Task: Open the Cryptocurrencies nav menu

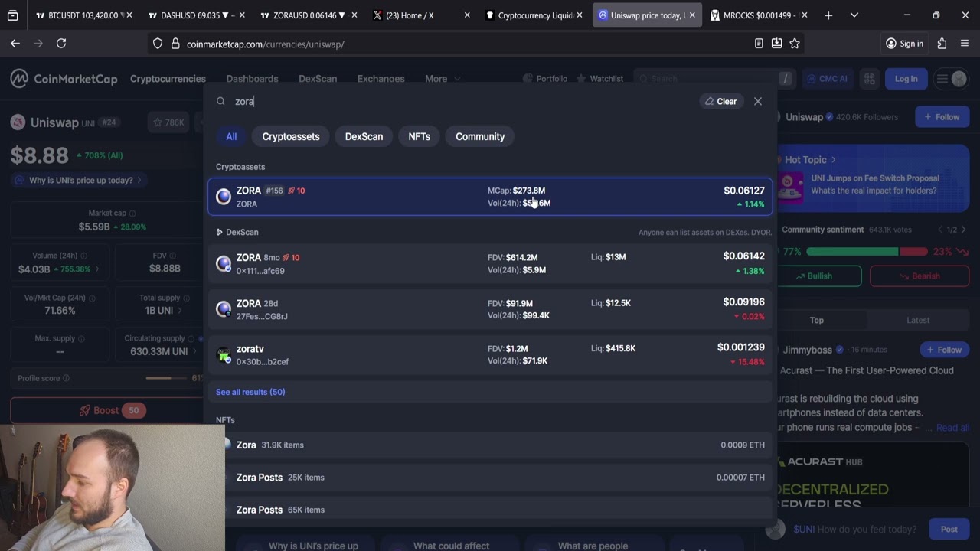Action: (168, 79)
